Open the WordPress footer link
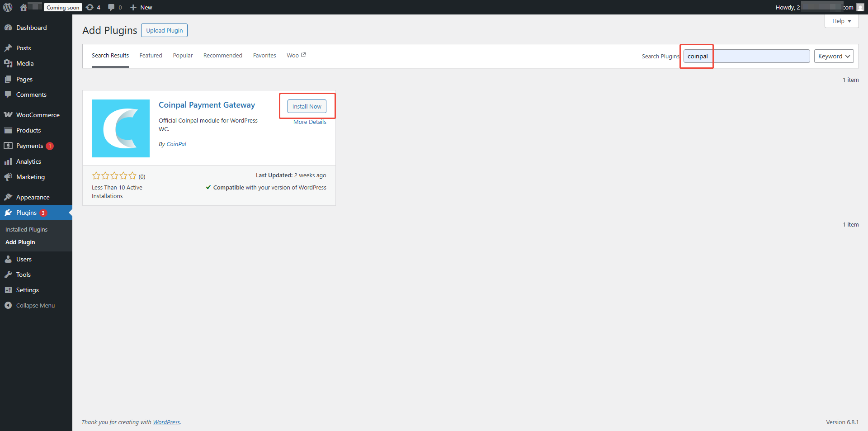The height and width of the screenshot is (431, 868). tap(166, 422)
